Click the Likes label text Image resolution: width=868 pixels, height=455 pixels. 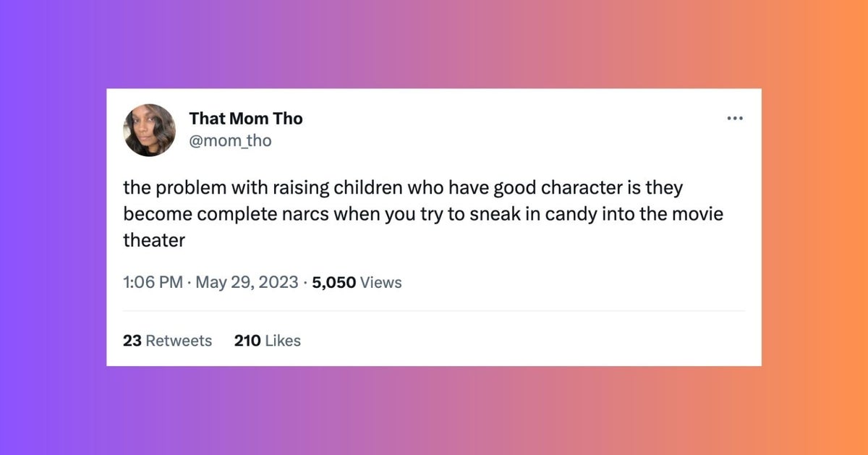pos(284,340)
